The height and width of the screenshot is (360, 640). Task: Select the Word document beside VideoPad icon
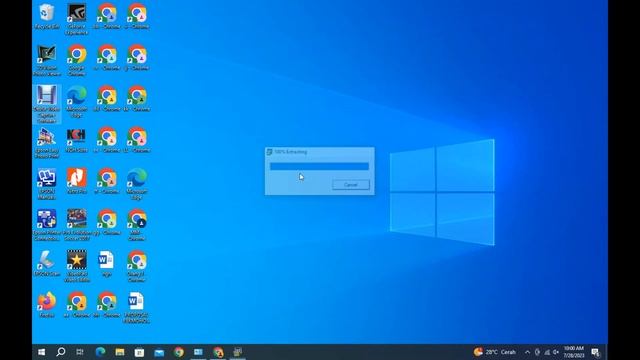pos(106,264)
